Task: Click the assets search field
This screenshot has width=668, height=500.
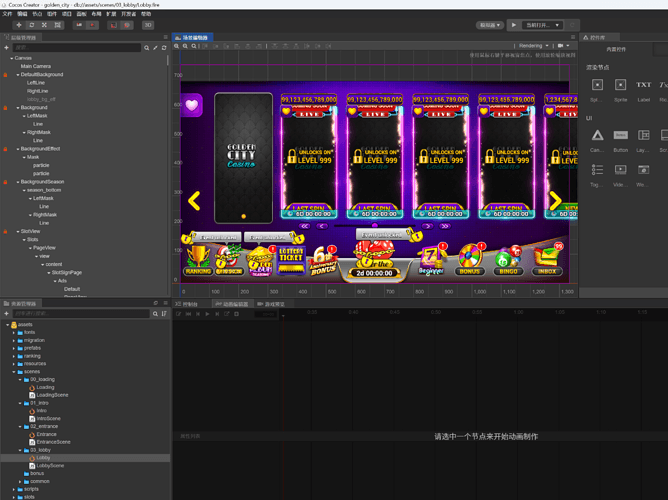Action: (x=81, y=313)
